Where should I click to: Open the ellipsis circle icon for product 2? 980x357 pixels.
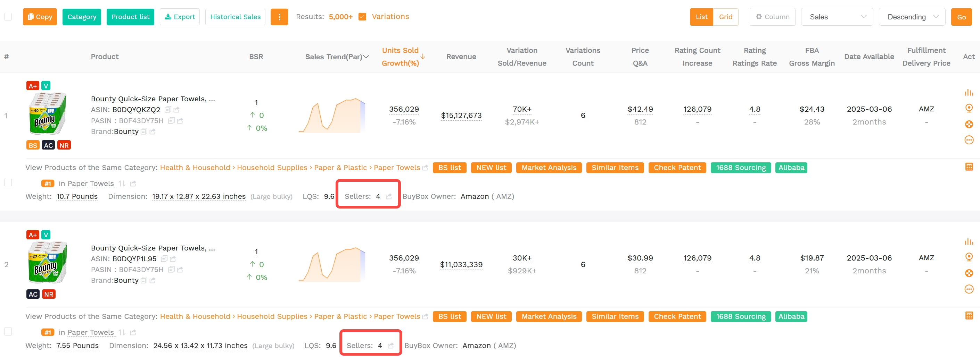(x=969, y=289)
